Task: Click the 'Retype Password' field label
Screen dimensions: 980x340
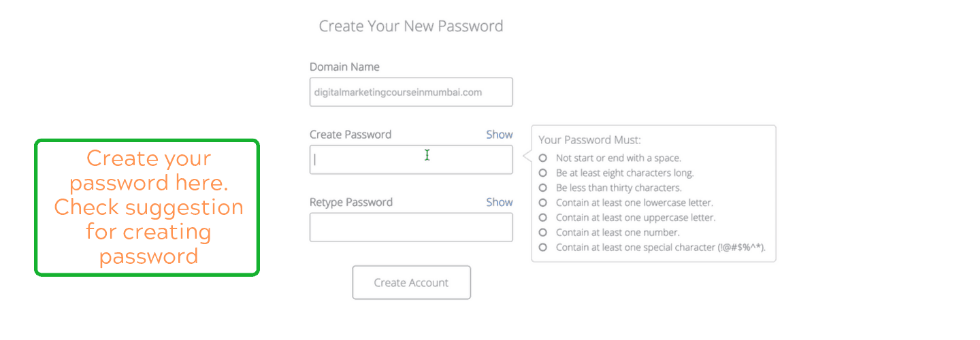Action: click(351, 202)
